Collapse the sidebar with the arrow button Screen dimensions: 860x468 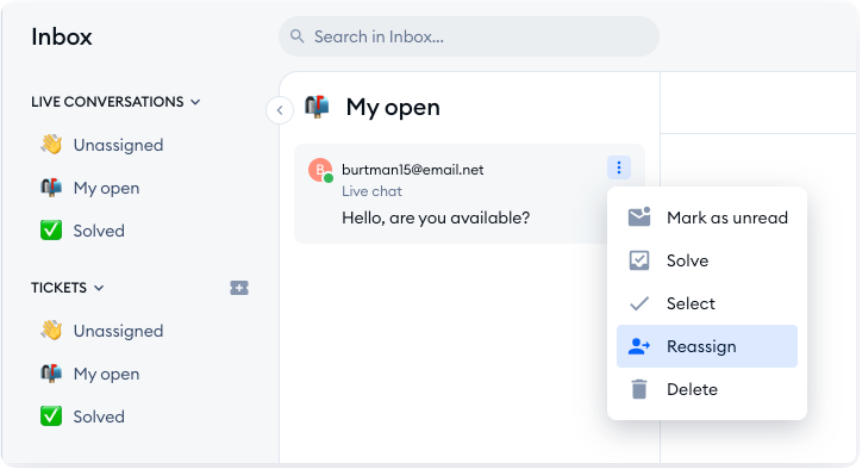280,110
